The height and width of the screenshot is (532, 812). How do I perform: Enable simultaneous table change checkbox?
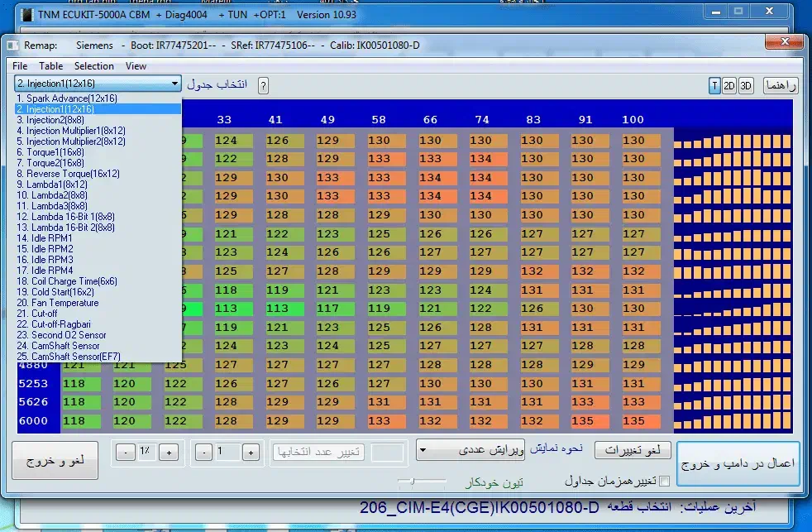click(x=664, y=482)
